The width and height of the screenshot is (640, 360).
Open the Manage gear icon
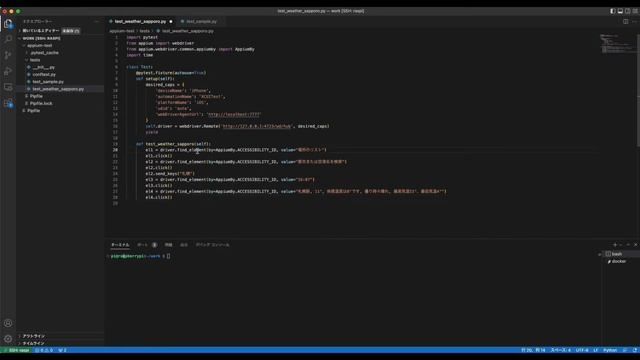point(8,339)
